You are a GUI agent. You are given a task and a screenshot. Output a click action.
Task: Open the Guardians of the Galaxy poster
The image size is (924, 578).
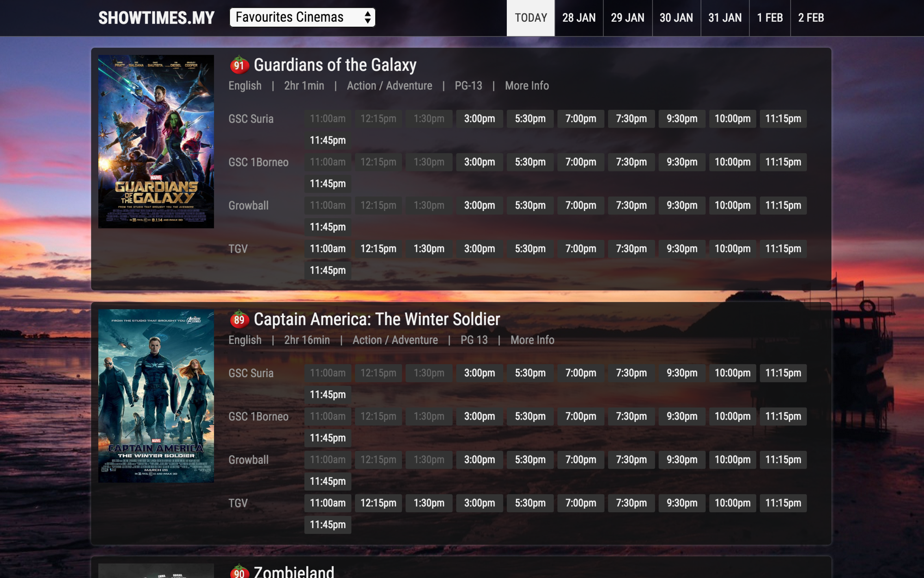point(156,139)
